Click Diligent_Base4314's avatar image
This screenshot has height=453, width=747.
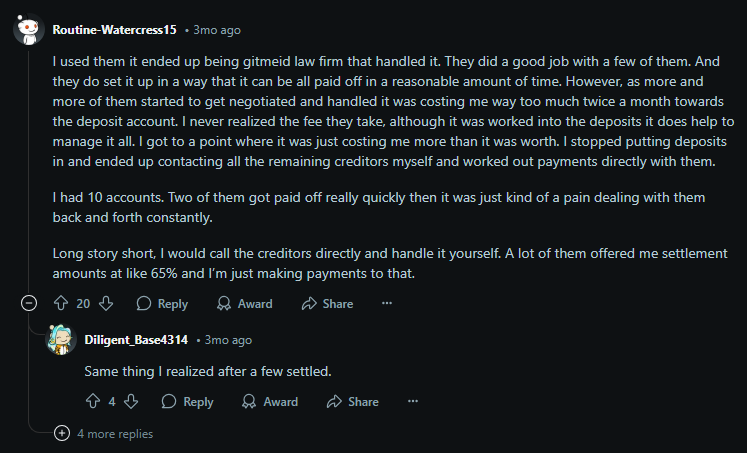pyautogui.click(x=61, y=340)
